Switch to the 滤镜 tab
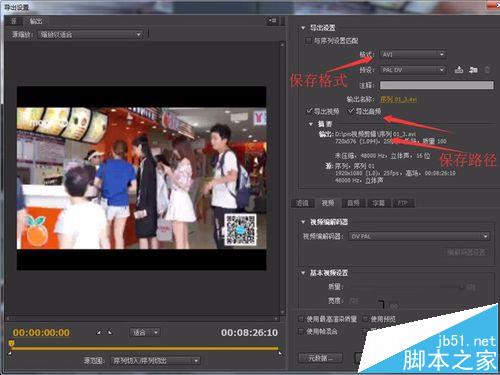 pos(302,203)
